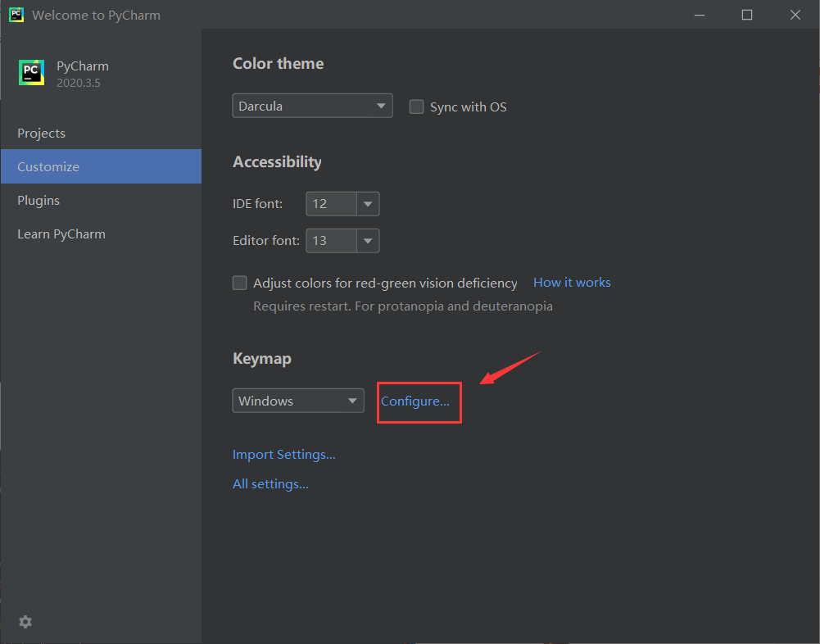Select the Customize section
The height and width of the screenshot is (644, 820).
point(101,166)
